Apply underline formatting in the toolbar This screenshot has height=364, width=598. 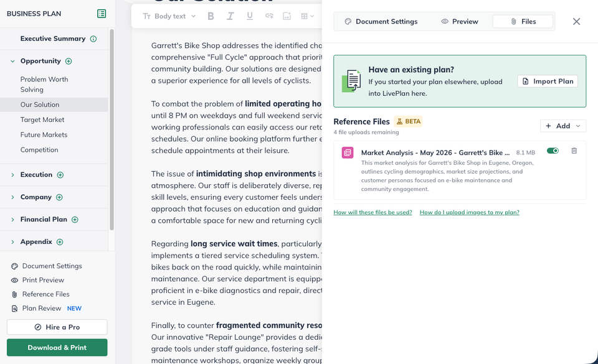250,16
